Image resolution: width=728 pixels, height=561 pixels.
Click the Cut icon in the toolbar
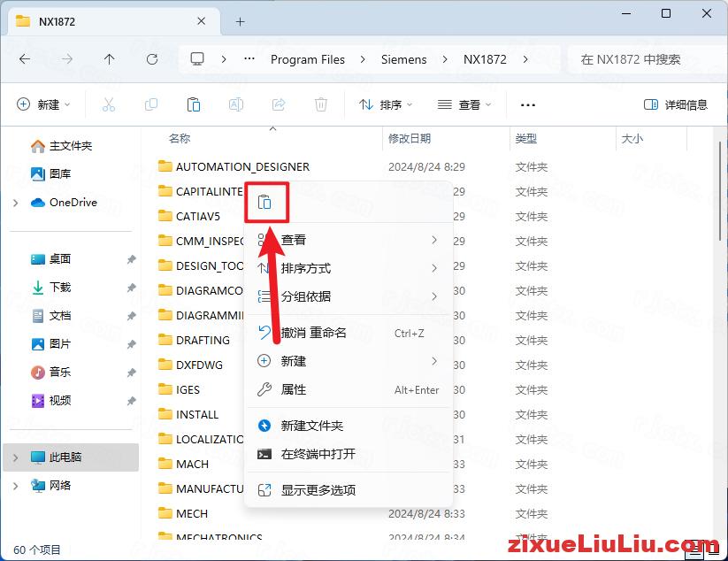pyautogui.click(x=109, y=104)
